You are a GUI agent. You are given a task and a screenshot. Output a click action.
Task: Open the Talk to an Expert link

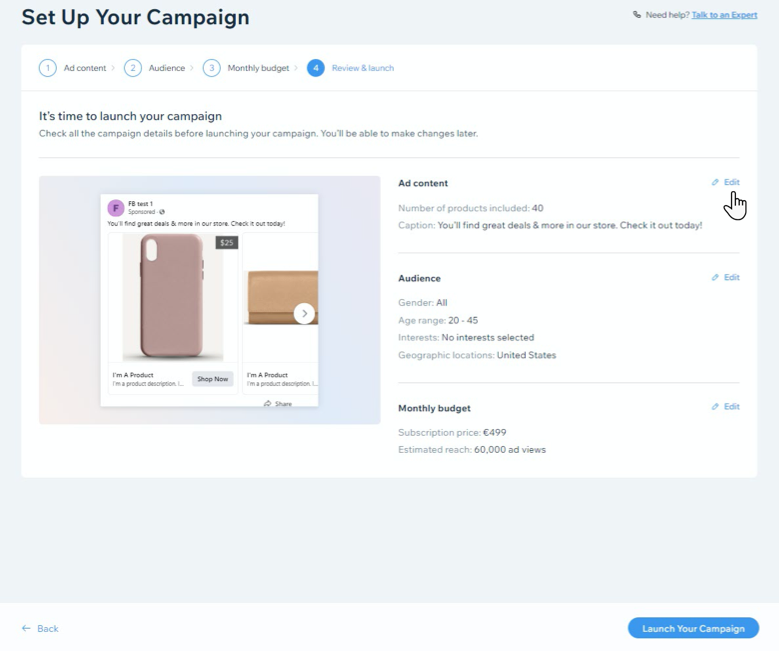724,15
